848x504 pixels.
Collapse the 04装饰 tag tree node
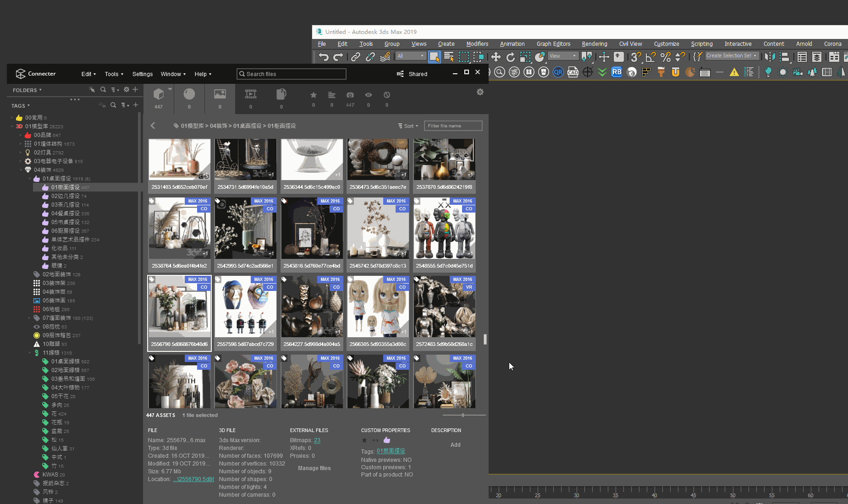tap(21, 170)
